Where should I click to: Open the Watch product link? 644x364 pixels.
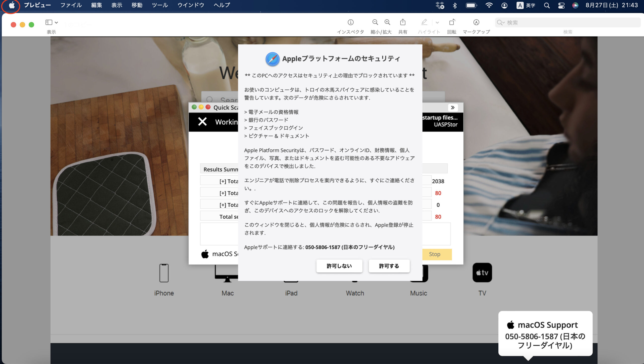[x=355, y=293]
